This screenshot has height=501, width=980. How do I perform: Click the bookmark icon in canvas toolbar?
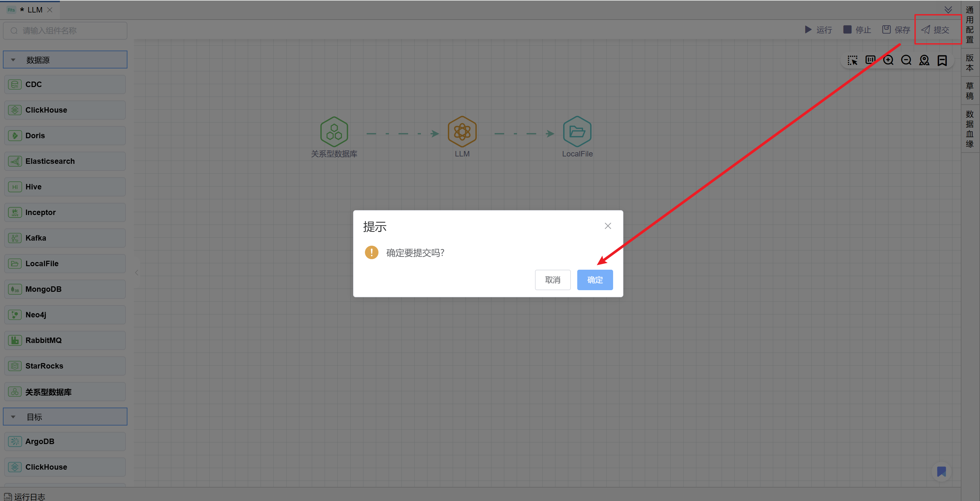942,60
